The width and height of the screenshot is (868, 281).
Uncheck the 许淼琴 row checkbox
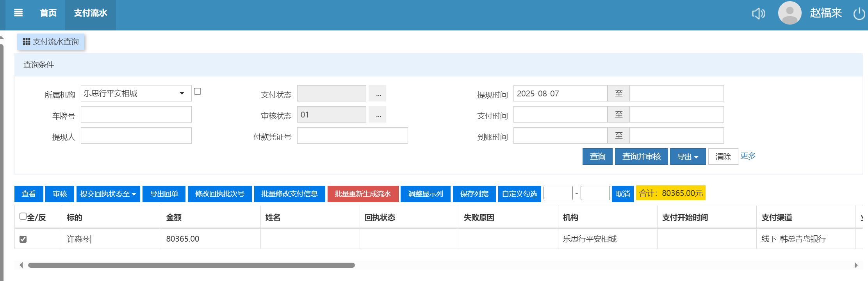pyautogui.click(x=23, y=239)
